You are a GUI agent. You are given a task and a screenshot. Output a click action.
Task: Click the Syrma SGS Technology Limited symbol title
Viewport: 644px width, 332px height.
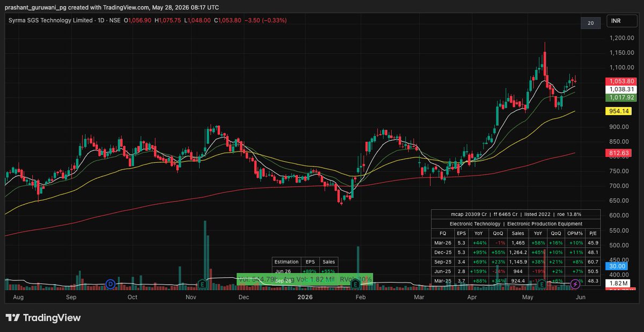(52, 20)
